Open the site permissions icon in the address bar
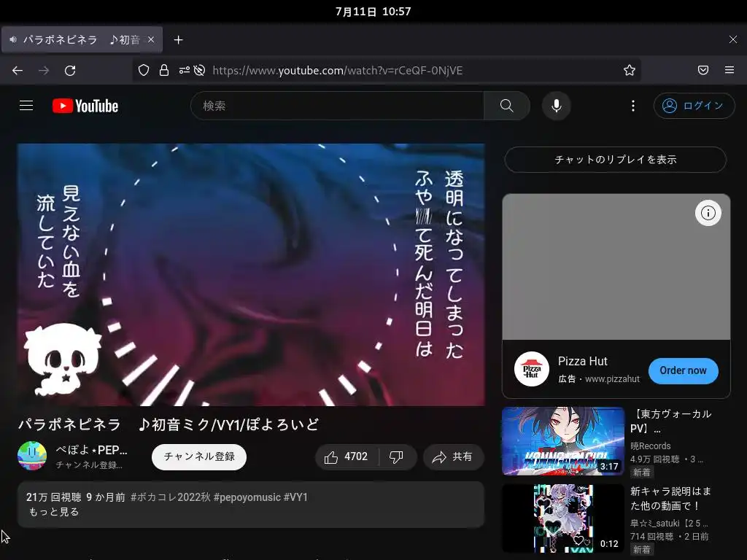This screenshot has width=747, height=560. pos(185,71)
